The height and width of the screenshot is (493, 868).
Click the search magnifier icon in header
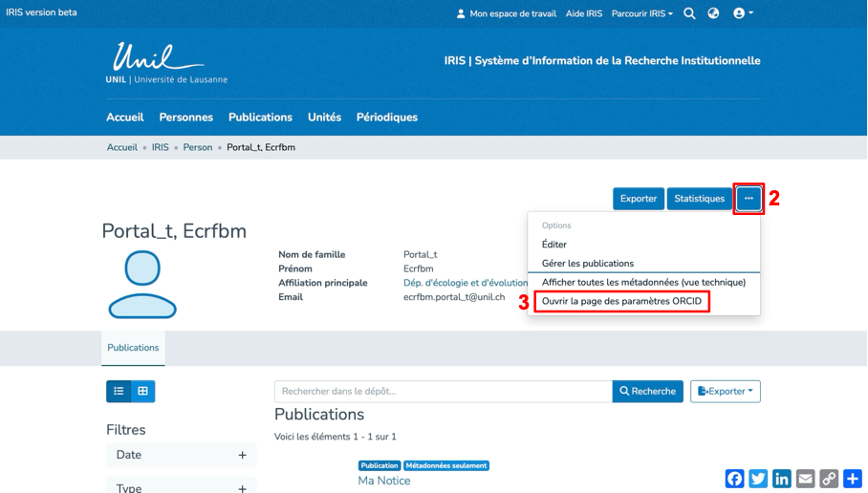689,13
